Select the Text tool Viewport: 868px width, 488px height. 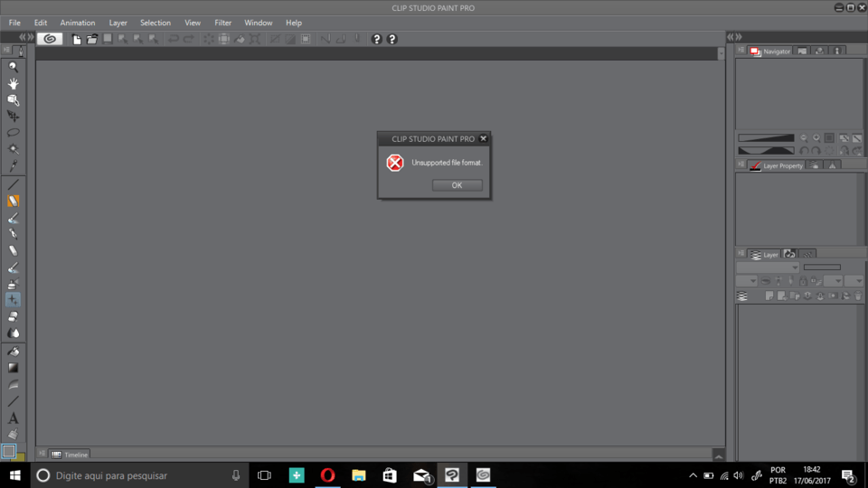(x=14, y=418)
